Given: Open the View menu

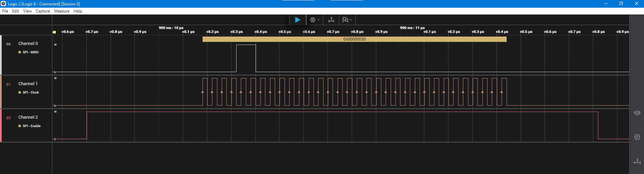Looking at the screenshot, I should point(27,11).
